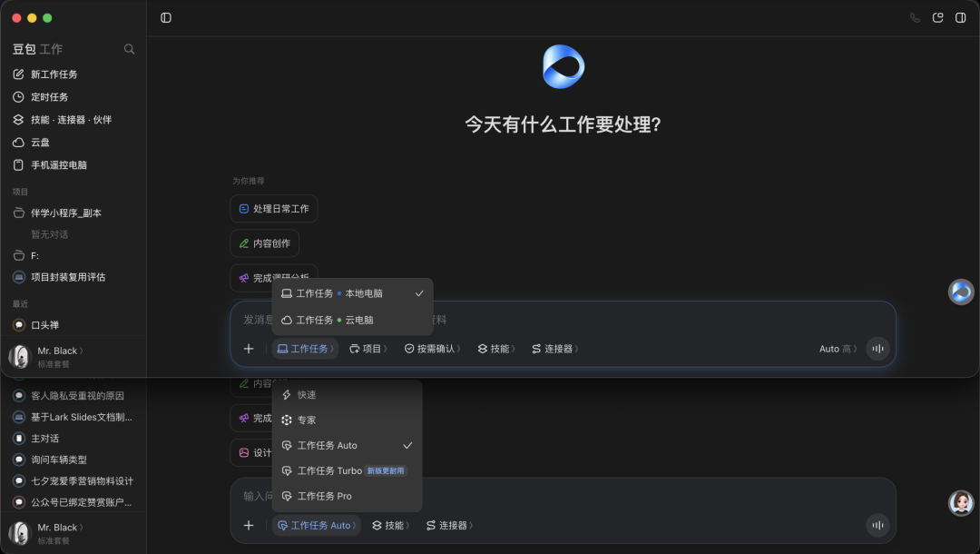Screen dimensions: 980x554
Task: Select 工作任务 Turbo mode option
Action: [347, 470]
